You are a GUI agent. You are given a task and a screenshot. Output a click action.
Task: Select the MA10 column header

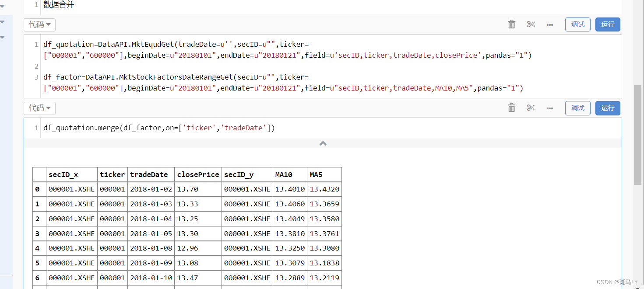point(290,174)
